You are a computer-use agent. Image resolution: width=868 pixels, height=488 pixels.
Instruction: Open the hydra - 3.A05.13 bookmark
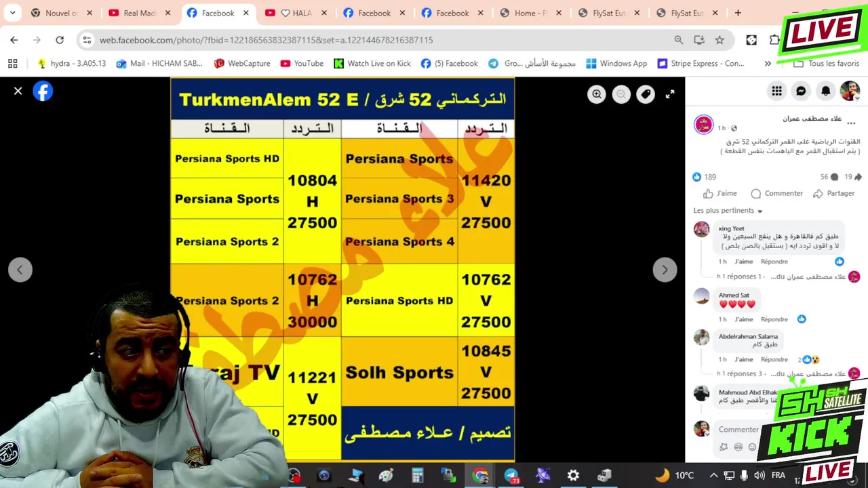coord(71,63)
